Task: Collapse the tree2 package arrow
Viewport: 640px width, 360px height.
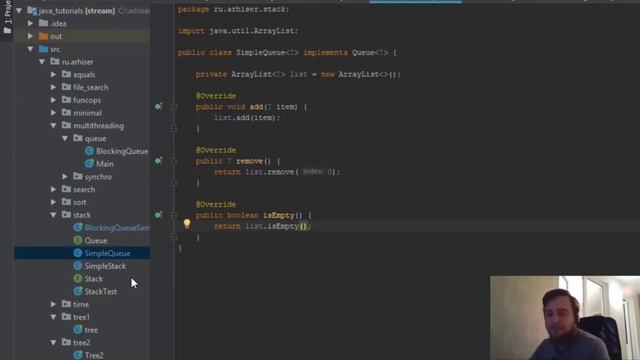Action: point(53,342)
